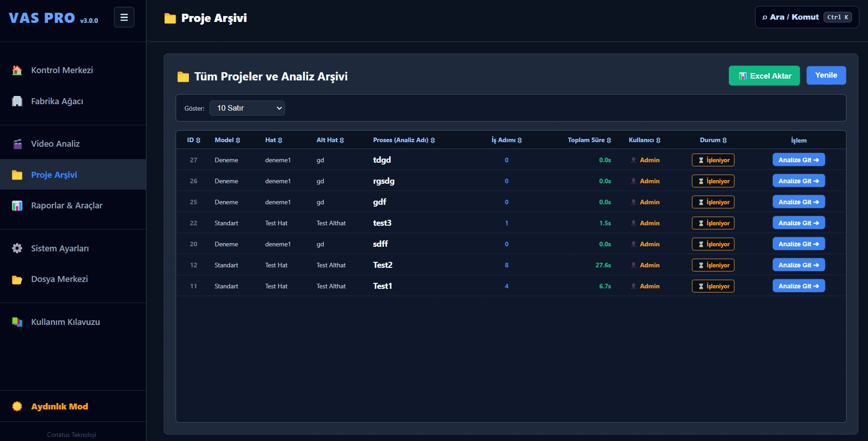
Task: Sort table by the ID column header
Action: coord(193,140)
